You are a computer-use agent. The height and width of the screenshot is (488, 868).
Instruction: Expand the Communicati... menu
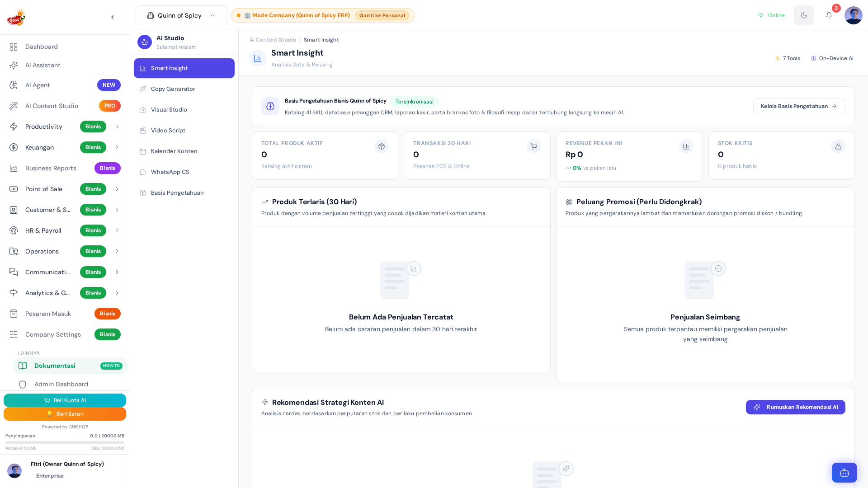pos(117,272)
